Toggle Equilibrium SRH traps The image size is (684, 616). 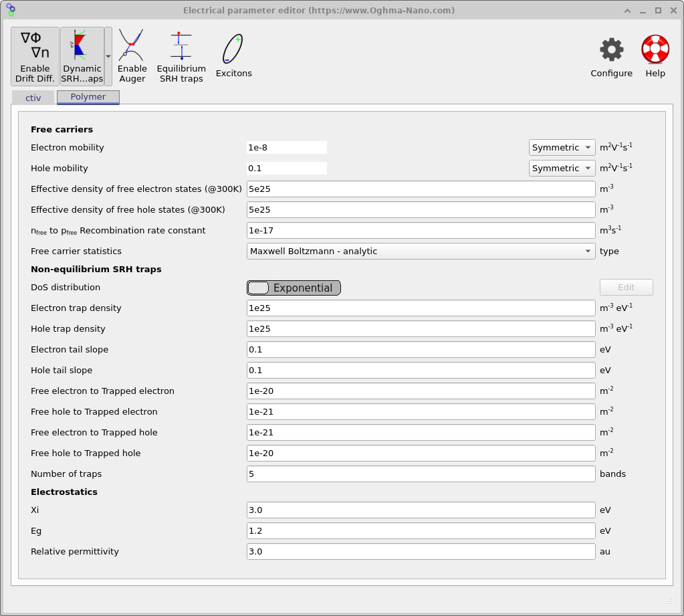181,56
